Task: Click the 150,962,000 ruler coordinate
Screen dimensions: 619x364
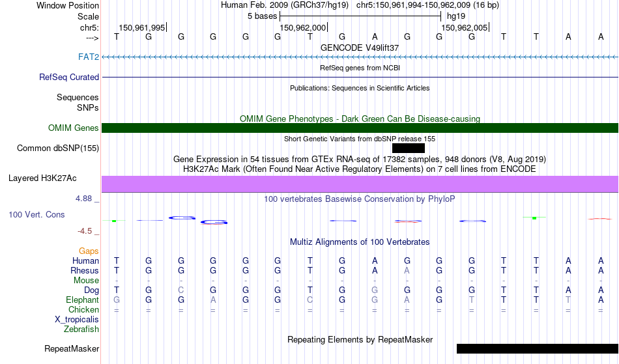Action: (303, 27)
